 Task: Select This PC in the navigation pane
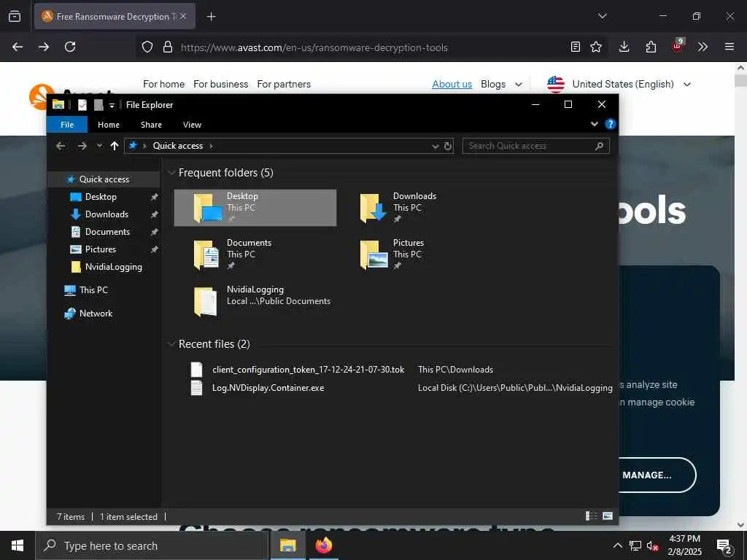(93, 290)
